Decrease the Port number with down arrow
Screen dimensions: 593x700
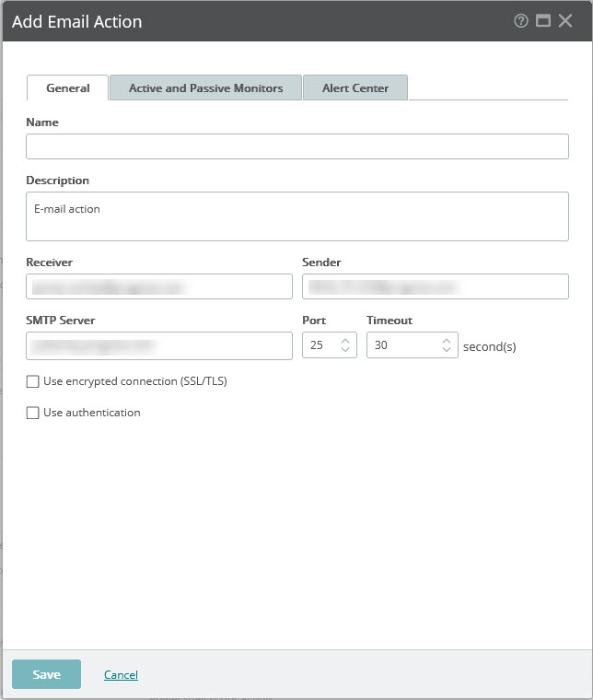click(345, 349)
